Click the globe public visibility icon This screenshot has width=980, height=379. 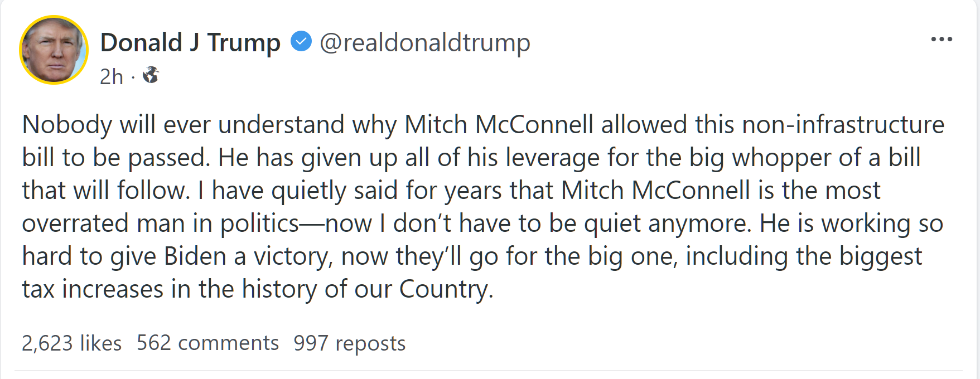pyautogui.click(x=151, y=75)
